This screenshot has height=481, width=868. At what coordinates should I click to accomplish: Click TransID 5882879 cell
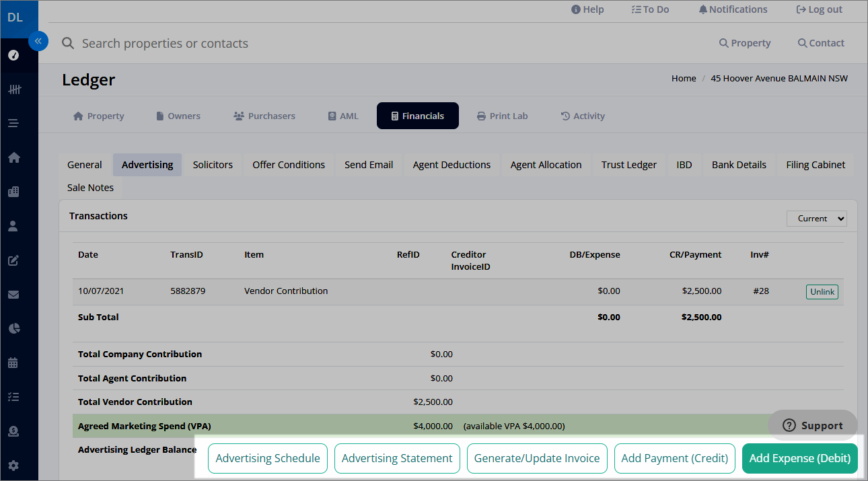pos(188,291)
